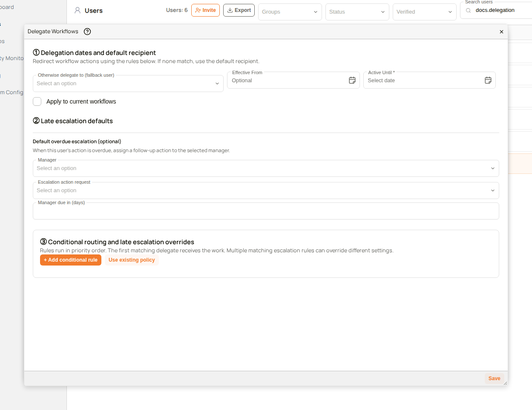Click the Export button
Image resolution: width=532 pixels, height=410 pixels.
pyautogui.click(x=239, y=10)
